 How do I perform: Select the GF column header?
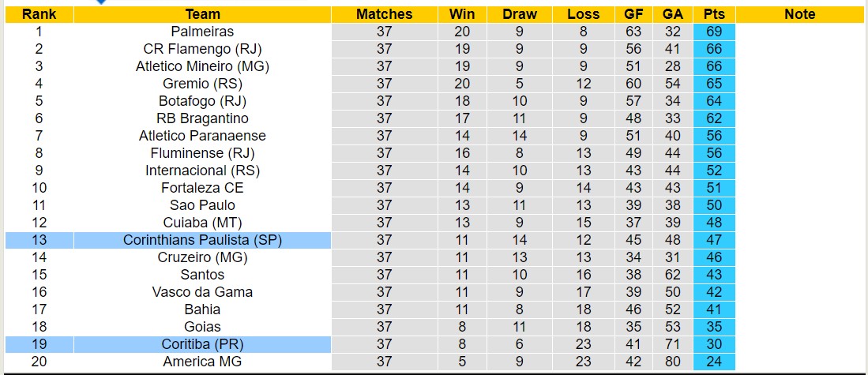(633, 14)
